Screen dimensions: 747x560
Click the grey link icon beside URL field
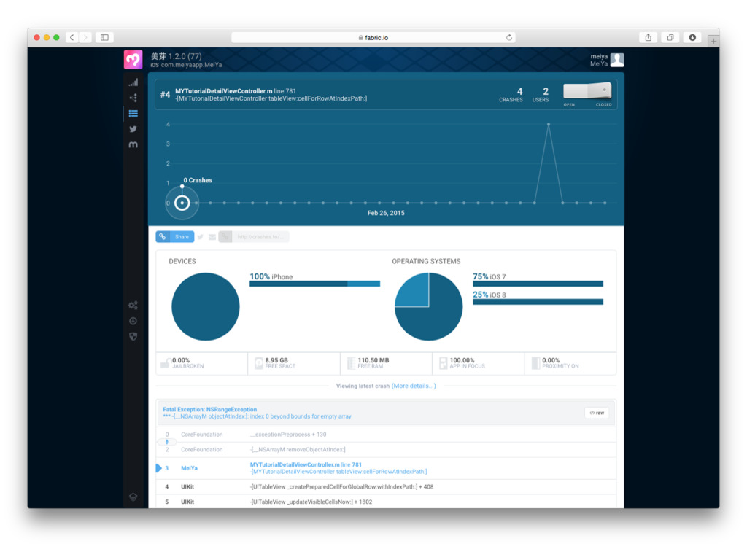pos(225,237)
